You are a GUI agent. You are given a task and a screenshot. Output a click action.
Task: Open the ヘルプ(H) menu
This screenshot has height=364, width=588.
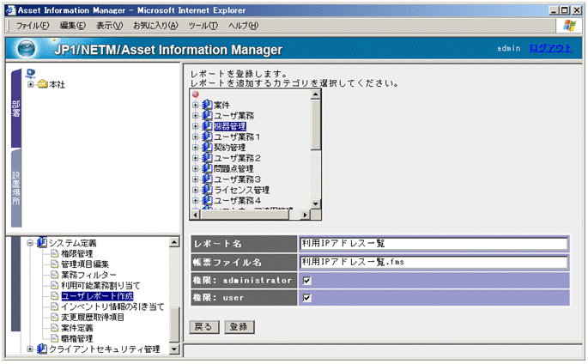244,26
